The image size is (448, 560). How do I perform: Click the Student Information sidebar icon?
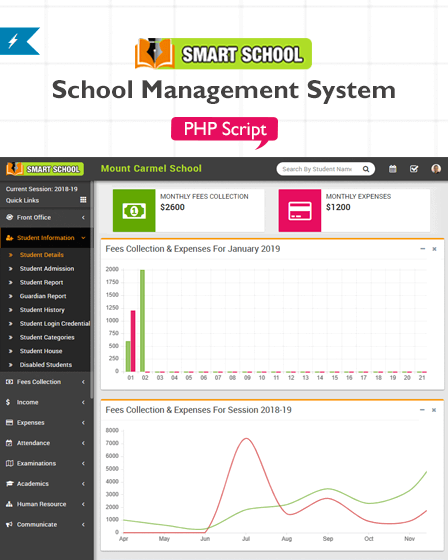[10, 238]
